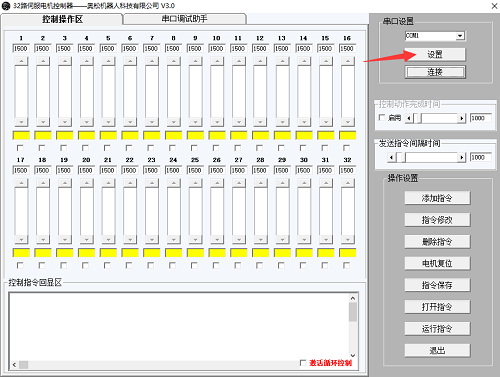500x377 pixels.
Task: Click the 发送指令间隔时间 value field showing 1000
Action: click(x=481, y=157)
